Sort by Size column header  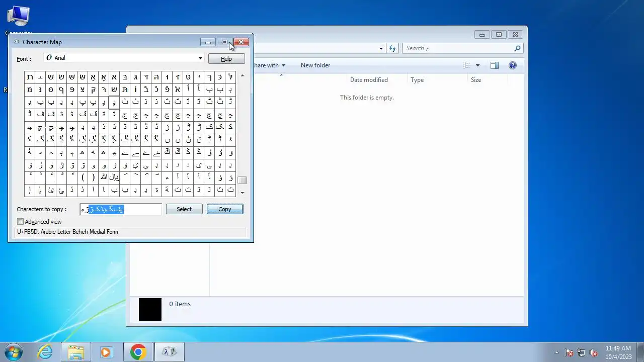(x=476, y=80)
